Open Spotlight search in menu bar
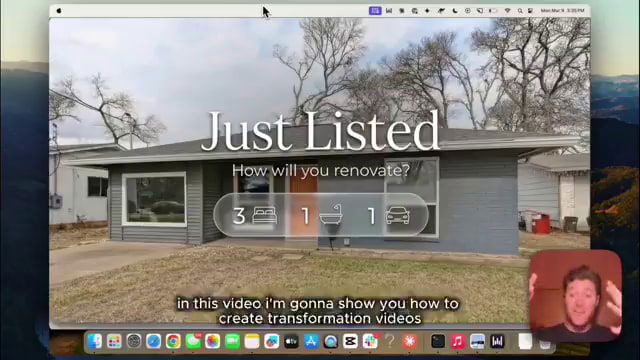Image resolution: width=640 pixels, height=360 pixels. pos(520,11)
